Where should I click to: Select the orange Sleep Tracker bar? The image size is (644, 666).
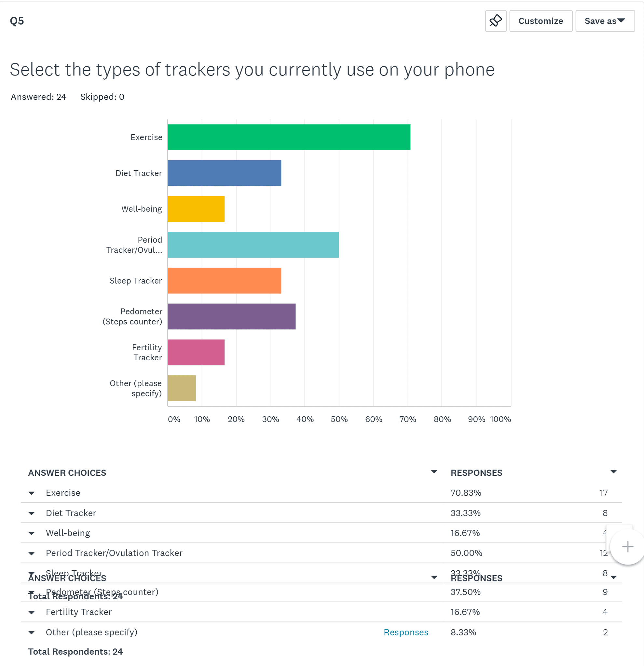[225, 281]
